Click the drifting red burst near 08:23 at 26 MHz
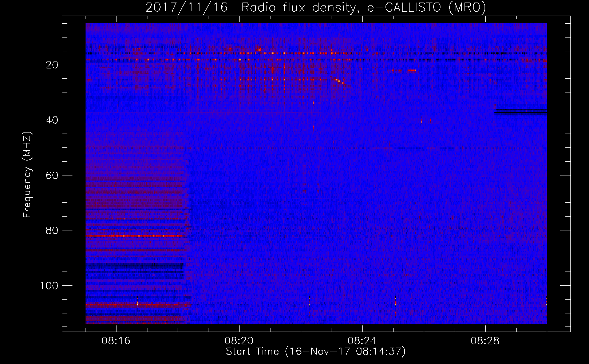The image size is (589, 364). [341, 83]
